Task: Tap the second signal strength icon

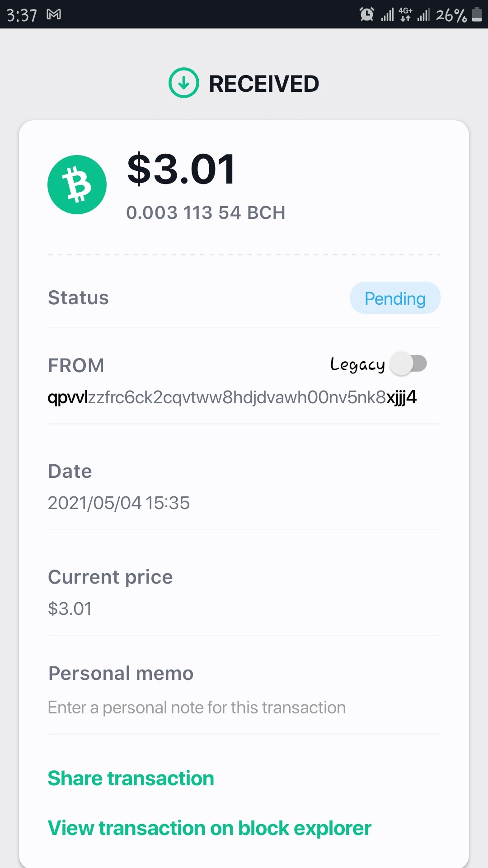Action: point(423,15)
